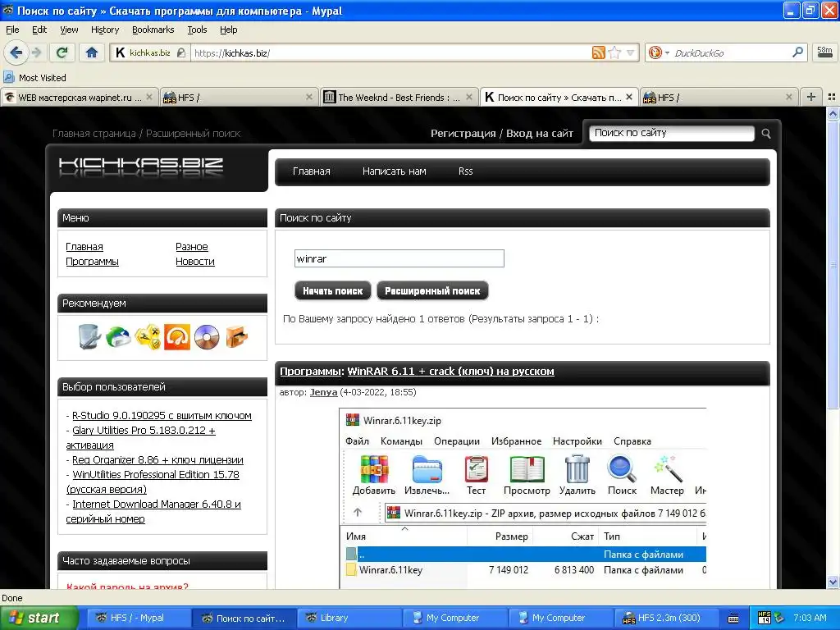This screenshot has width=840, height=630.
Task: Open the Help menu
Action: (x=228, y=30)
